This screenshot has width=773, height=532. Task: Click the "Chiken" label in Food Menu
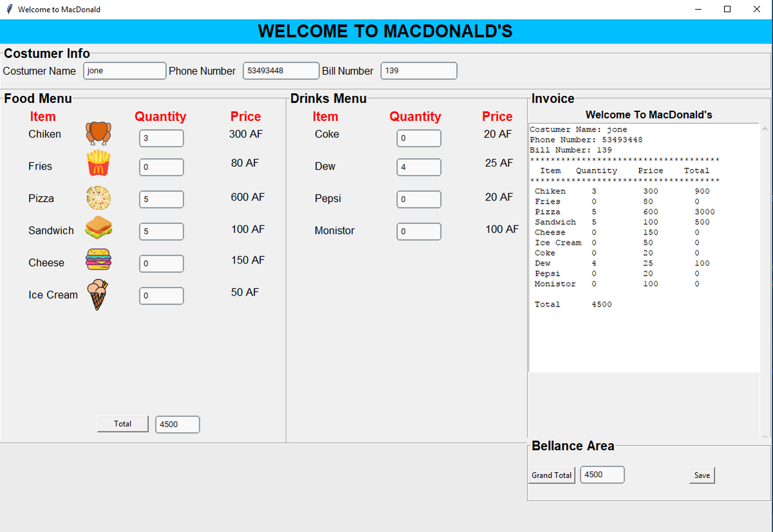pos(45,134)
